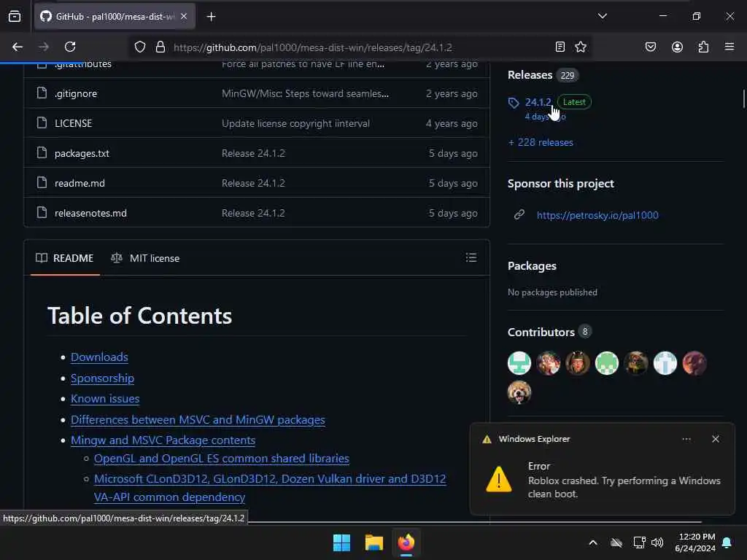Go back to the previous page
This screenshot has width=747, height=560.
click(18, 47)
